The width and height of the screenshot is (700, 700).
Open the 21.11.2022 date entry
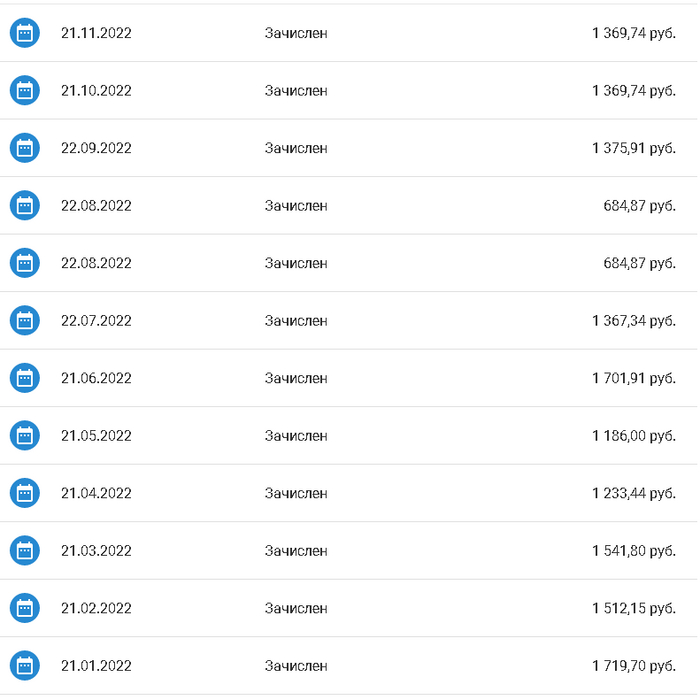[96, 33]
